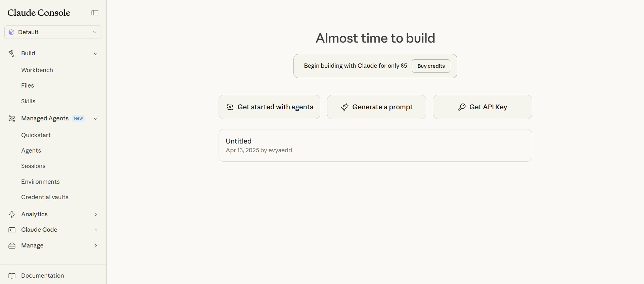Click the Manage briefcase icon
644x284 pixels.
pyautogui.click(x=12, y=245)
